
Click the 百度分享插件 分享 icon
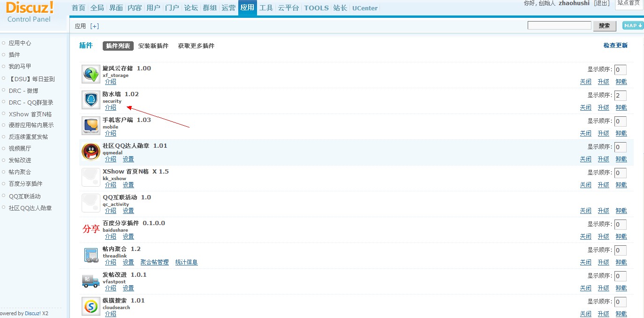tap(91, 229)
